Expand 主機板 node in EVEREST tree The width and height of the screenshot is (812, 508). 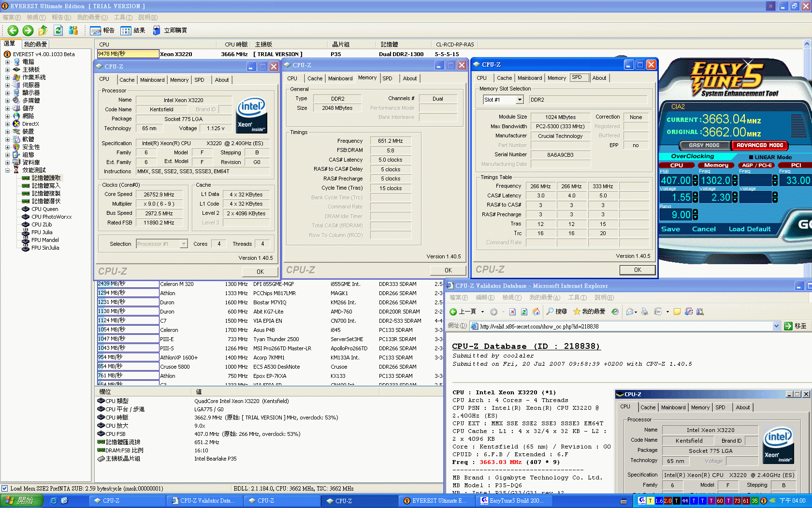pos(7,70)
